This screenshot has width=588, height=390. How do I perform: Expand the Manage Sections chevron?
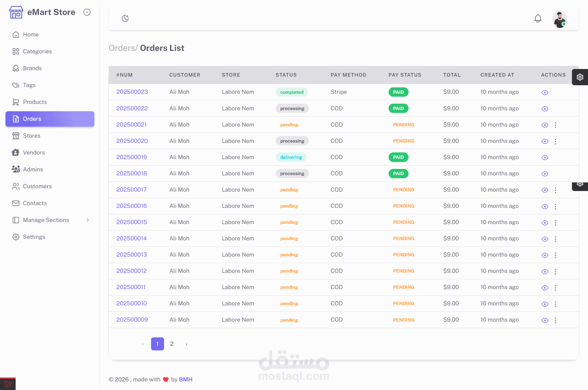pos(88,220)
